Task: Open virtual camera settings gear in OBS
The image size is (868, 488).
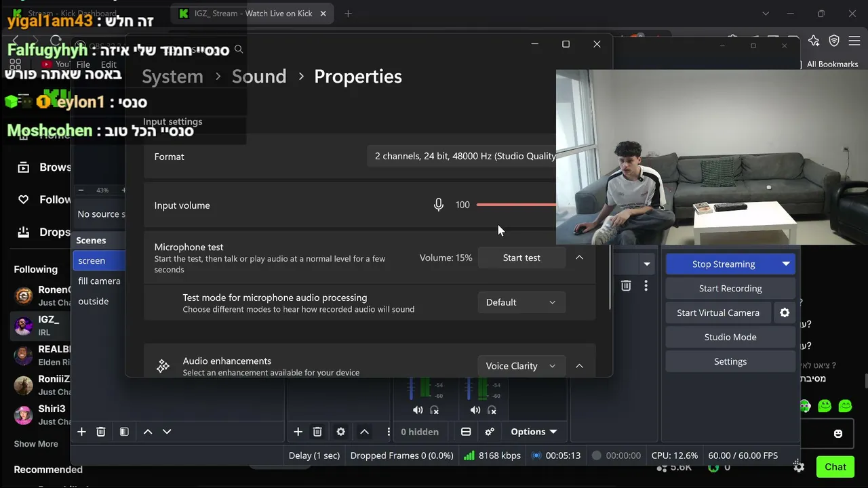Action: coord(785,312)
